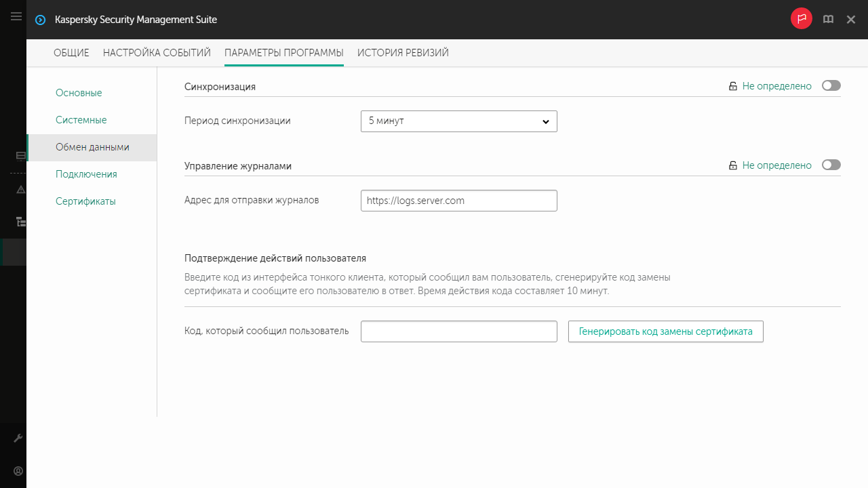
Task: Switch to the ОБЩИЕ tab
Action: coord(71,53)
